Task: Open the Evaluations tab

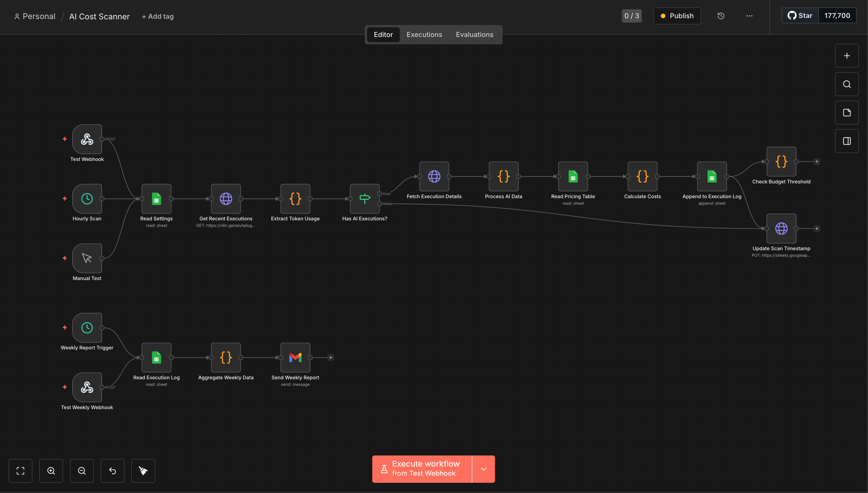Action: tap(474, 34)
